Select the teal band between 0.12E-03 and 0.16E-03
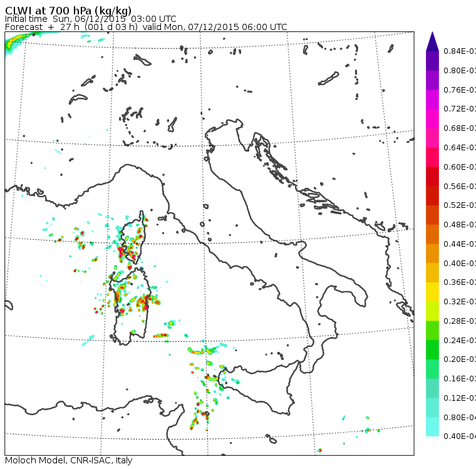The image size is (476, 469). [x=432, y=388]
